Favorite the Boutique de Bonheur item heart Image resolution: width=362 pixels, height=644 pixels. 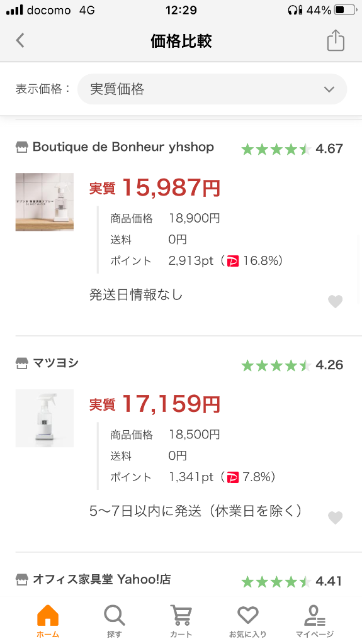[336, 301]
